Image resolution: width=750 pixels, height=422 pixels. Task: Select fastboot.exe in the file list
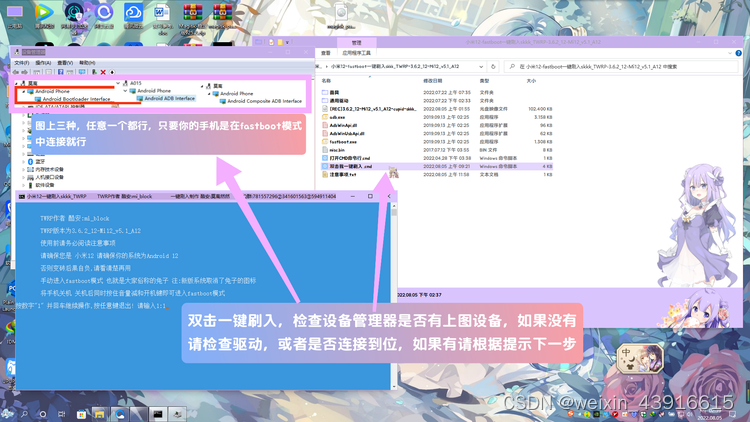438,142
